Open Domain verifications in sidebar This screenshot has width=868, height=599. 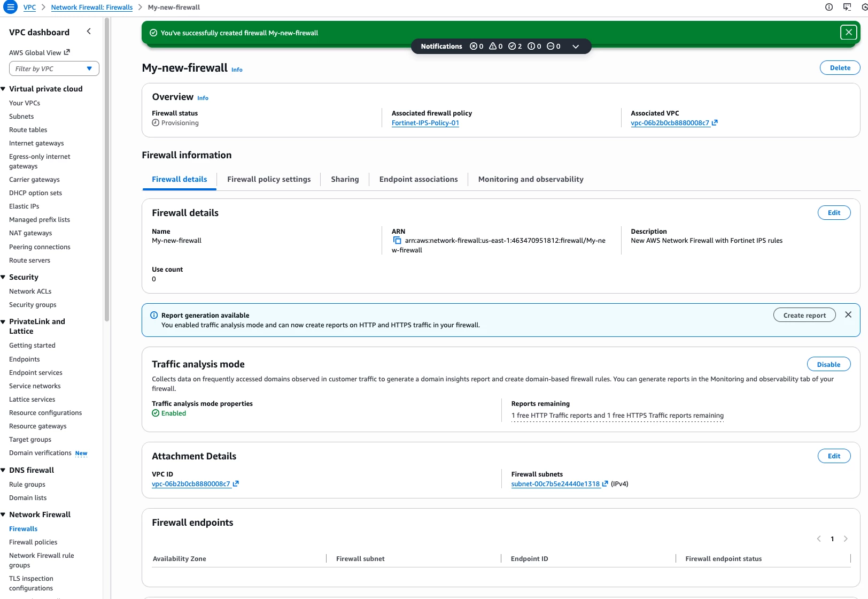pyautogui.click(x=40, y=453)
